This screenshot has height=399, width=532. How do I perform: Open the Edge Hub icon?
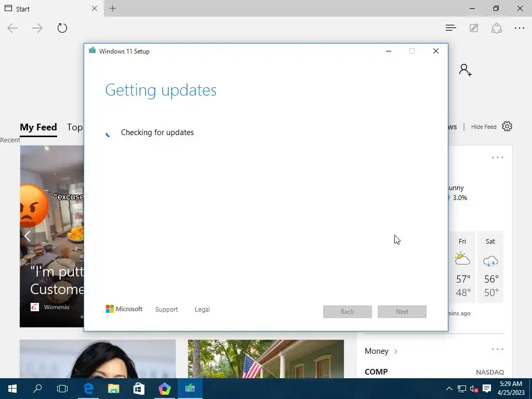[x=450, y=28]
